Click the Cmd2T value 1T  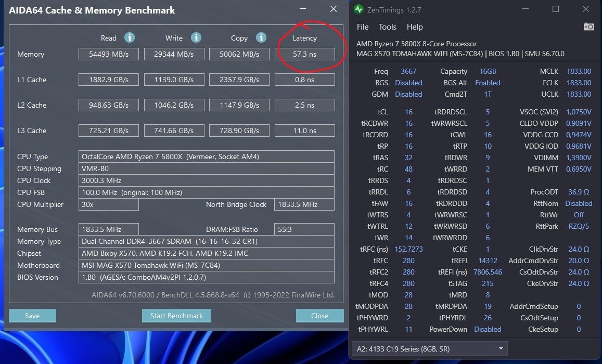[x=488, y=94]
